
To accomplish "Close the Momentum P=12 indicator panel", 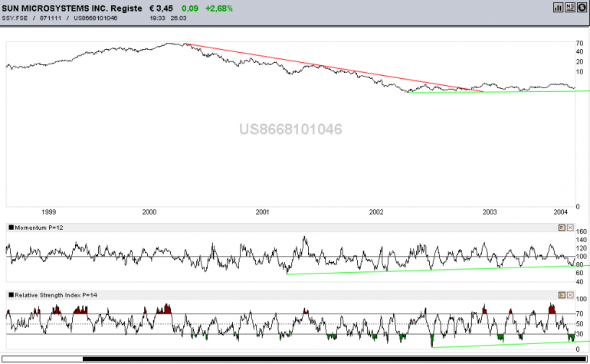I will (x=570, y=228).
